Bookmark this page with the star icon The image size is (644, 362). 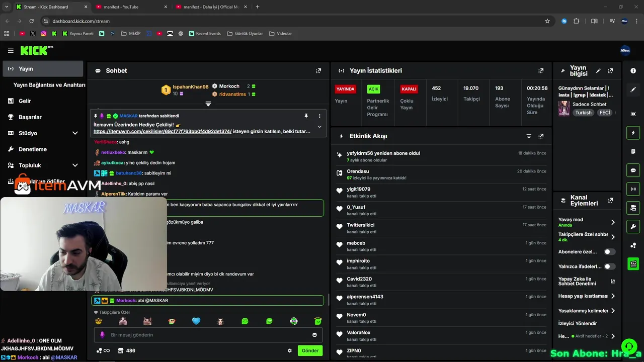coord(547,21)
